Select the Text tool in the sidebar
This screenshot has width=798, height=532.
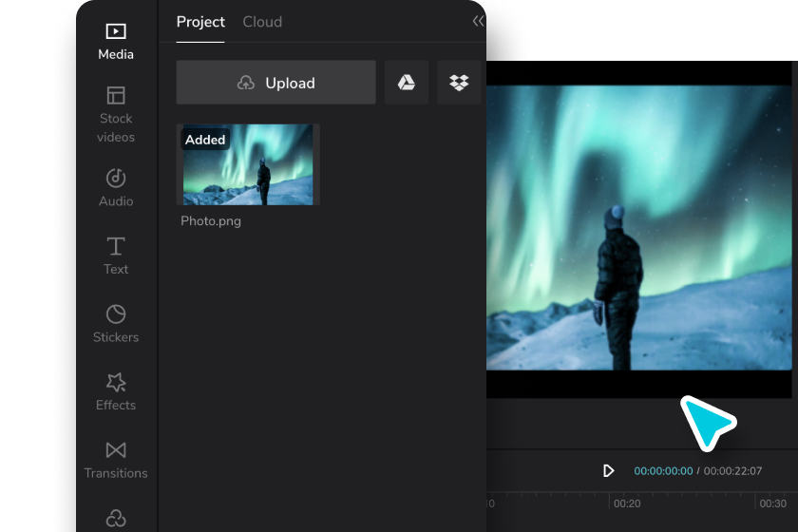click(116, 256)
